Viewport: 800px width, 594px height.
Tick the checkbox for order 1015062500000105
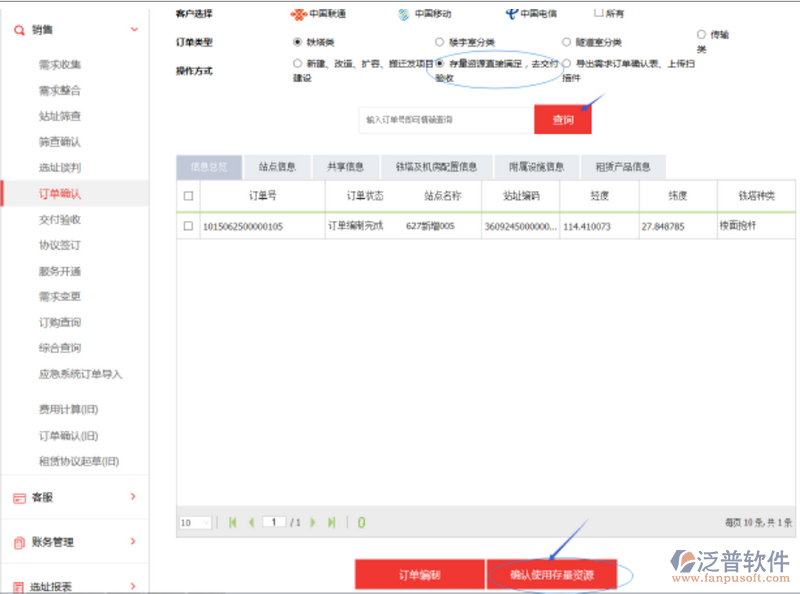[x=188, y=226]
